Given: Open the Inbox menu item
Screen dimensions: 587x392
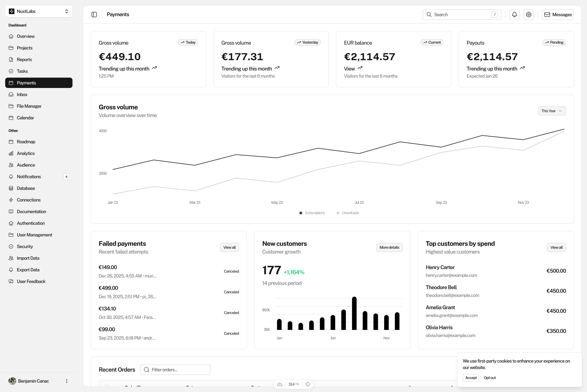Looking at the screenshot, I should coord(22,94).
